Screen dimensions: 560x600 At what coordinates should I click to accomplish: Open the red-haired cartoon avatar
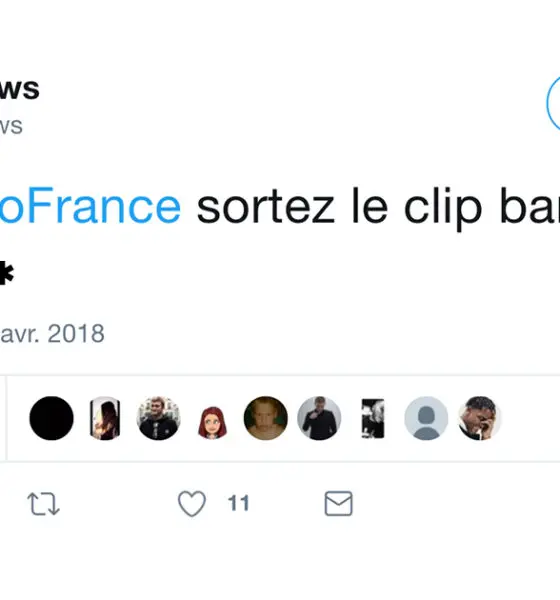point(212,422)
